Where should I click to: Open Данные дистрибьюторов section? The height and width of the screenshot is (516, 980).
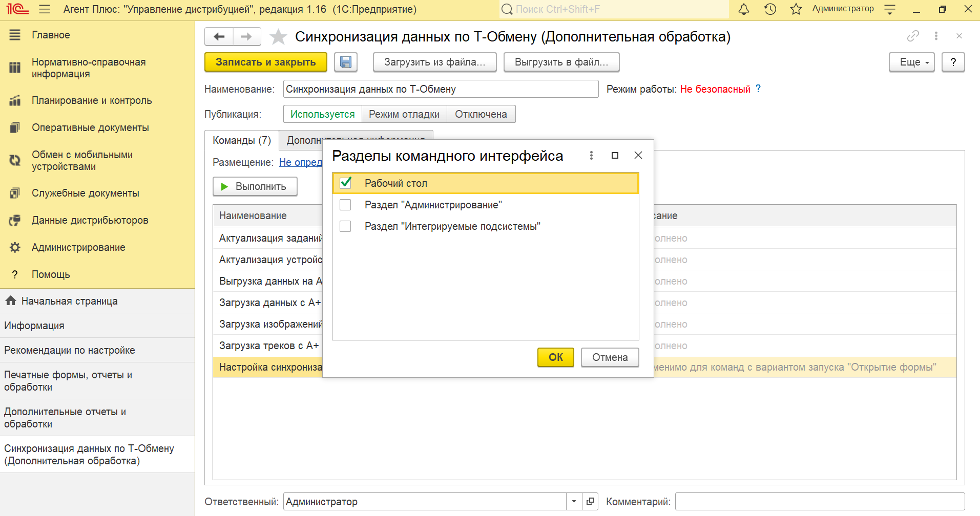90,220
